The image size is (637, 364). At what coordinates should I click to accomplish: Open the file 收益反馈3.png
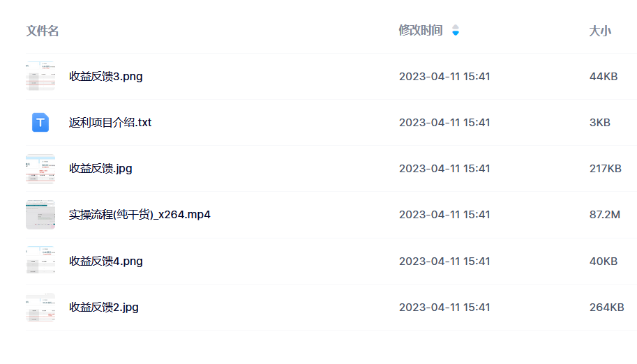(x=106, y=76)
